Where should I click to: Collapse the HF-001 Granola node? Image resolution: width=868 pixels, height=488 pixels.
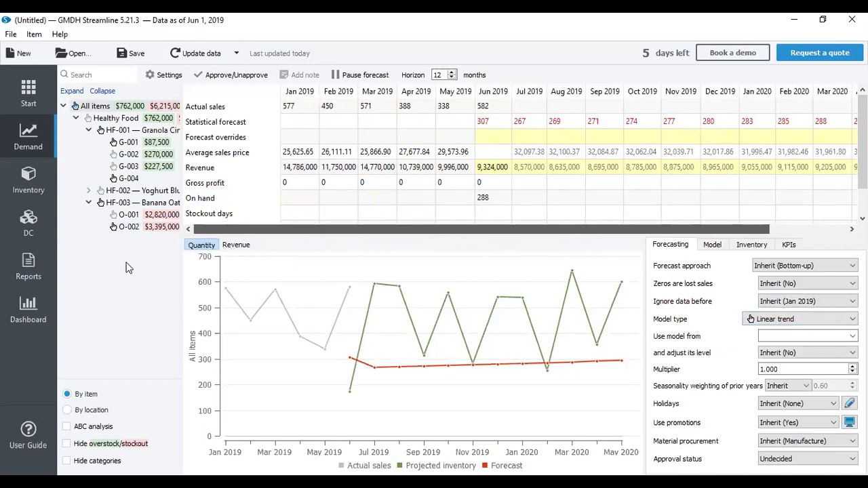[x=89, y=130]
